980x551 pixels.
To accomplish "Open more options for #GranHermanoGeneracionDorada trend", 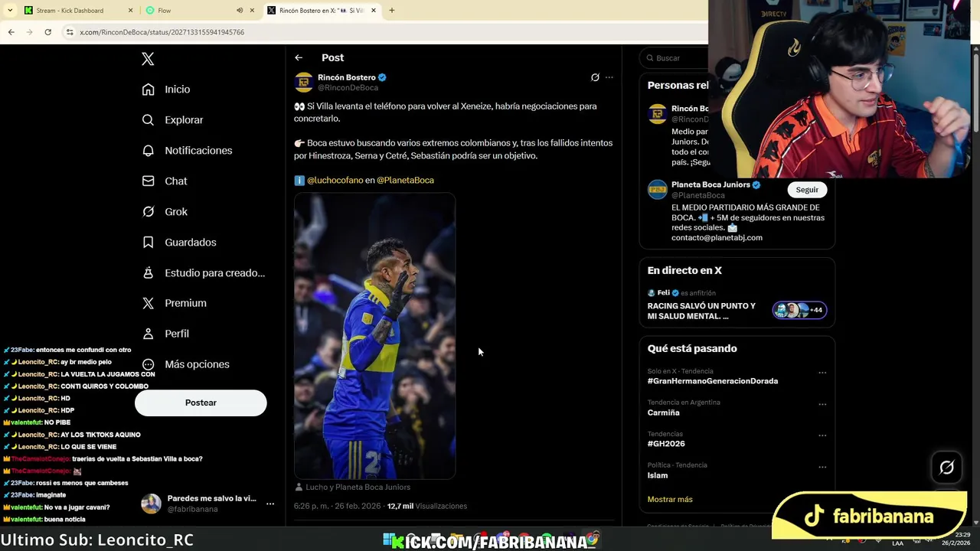I will [822, 373].
